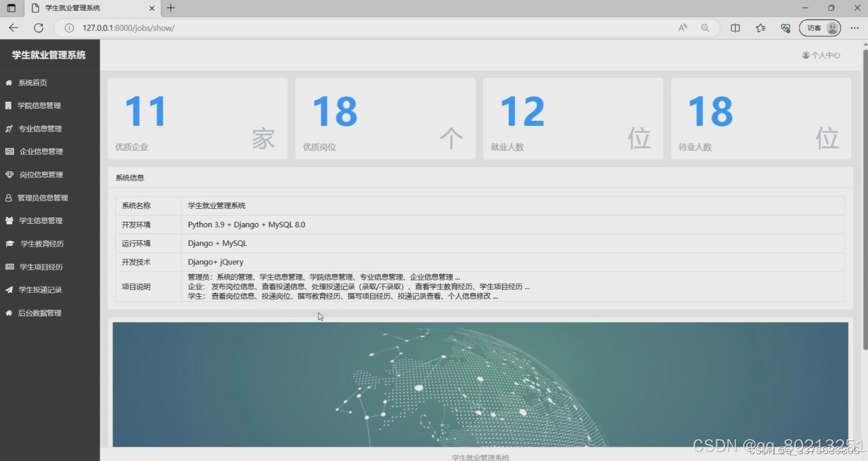Click the zoom out magnifier icon
Screen dimensions: 868x461
tap(705, 27)
